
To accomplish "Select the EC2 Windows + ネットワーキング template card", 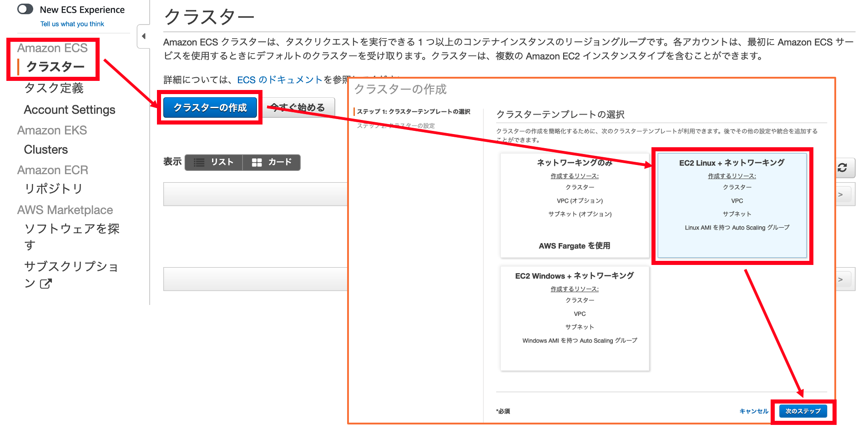I will [x=575, y=319].
